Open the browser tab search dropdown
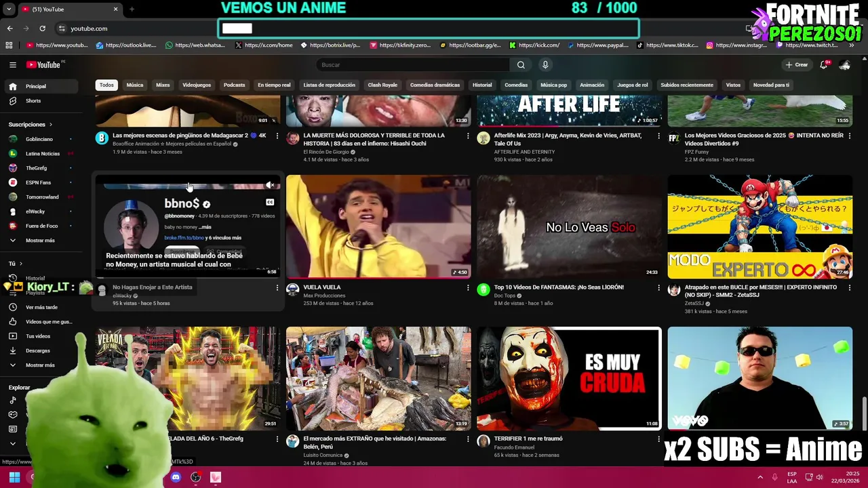The height and width of the screenshot is (488, 868). [x=9, y=9]
